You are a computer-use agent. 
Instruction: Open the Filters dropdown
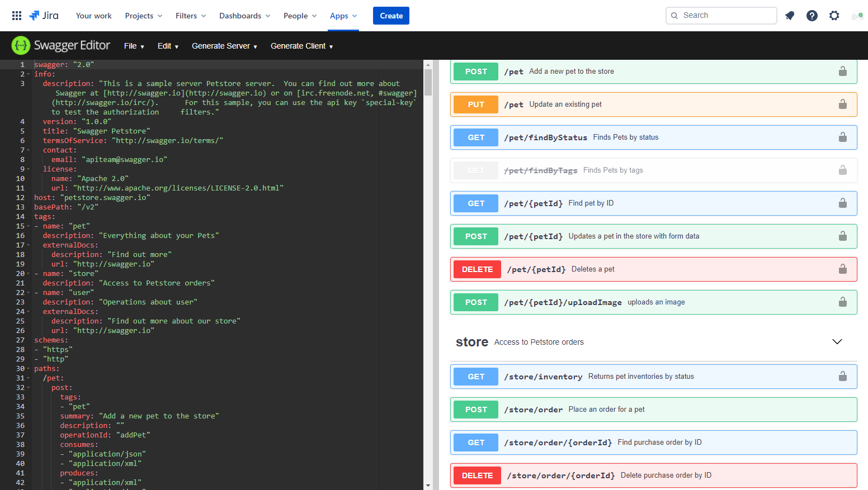tap(191, 16)
